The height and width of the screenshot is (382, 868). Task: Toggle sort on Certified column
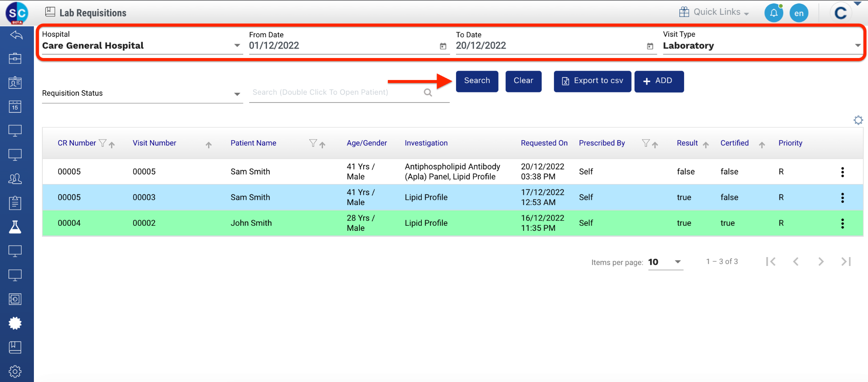click(x=762, y=145)
